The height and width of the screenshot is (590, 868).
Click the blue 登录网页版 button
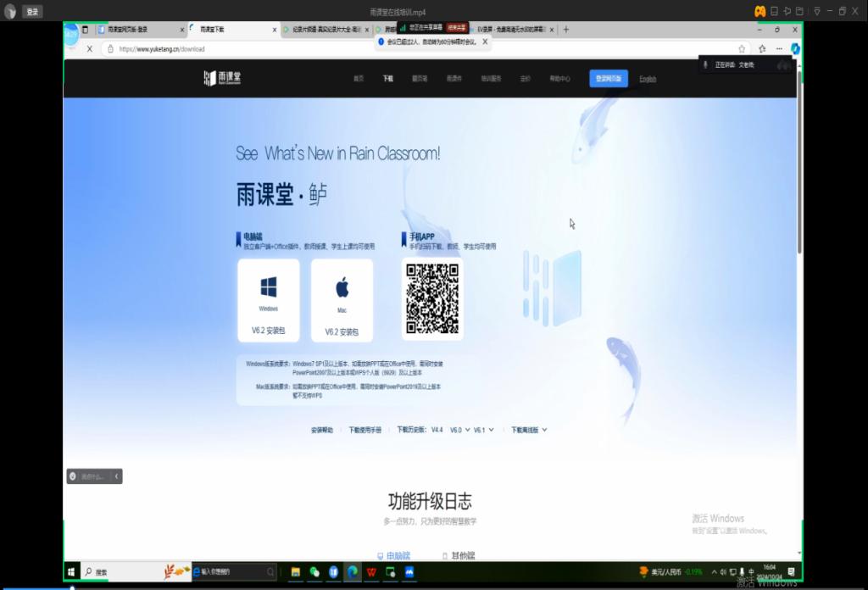[x=609, y=79]
